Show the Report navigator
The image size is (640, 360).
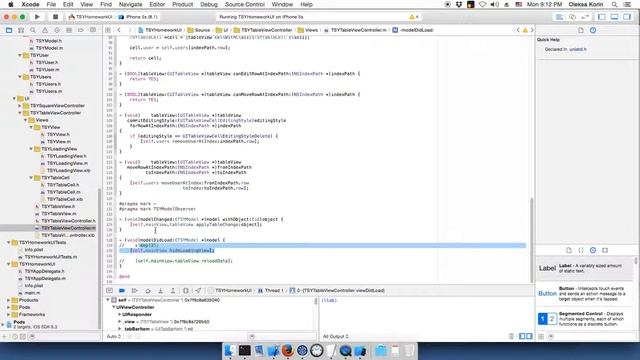tap(93, 30)
